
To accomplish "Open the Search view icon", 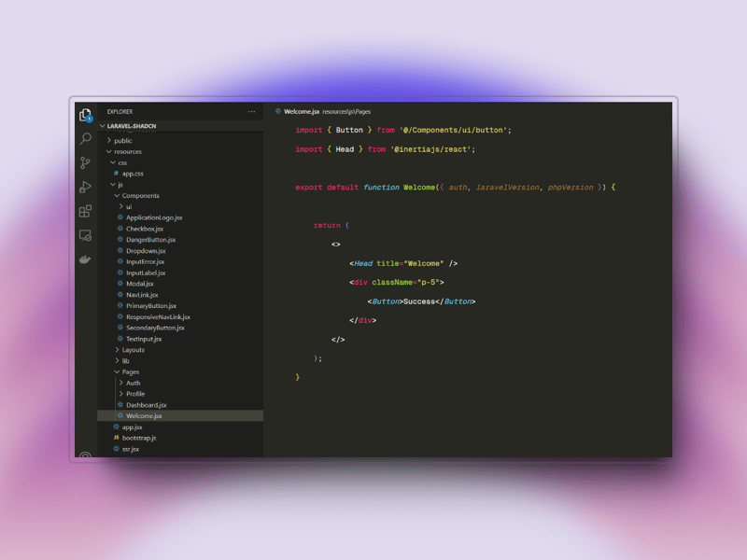I will [x=85, y=137].
